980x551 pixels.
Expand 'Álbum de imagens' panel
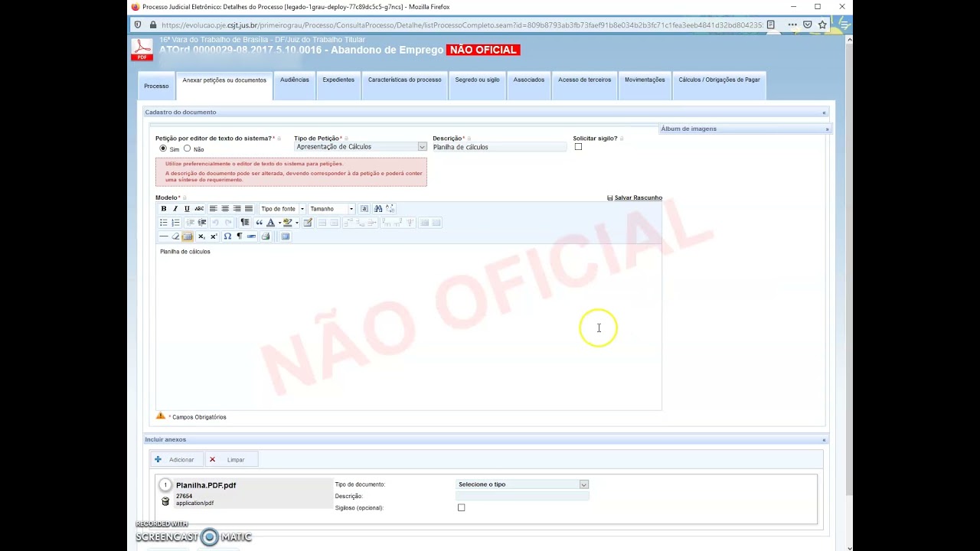tap(827, 129)
